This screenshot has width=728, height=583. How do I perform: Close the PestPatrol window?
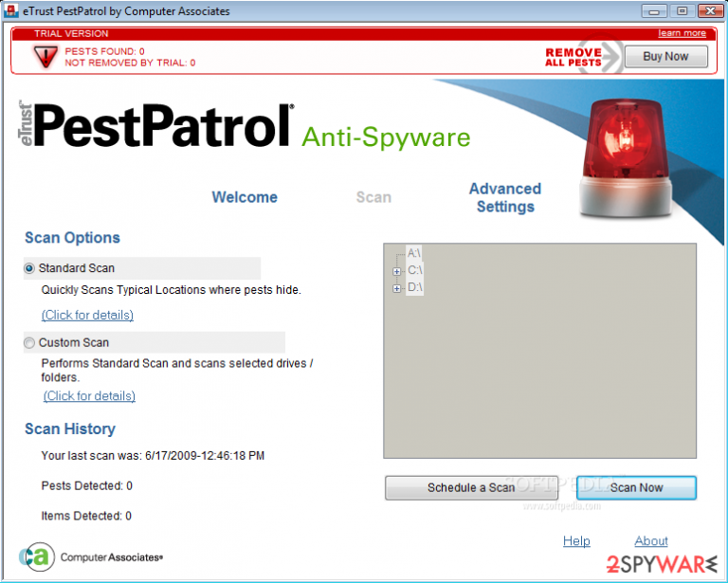710,10
